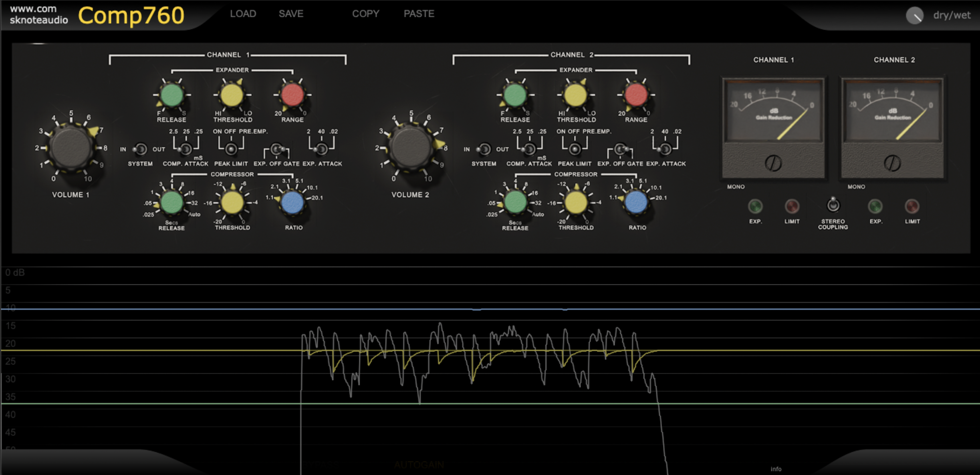This screenshot has width=980, height=475.
Task: Change the Channel 2 Exp. Off/Gate selector
Action: coord(620,149)
